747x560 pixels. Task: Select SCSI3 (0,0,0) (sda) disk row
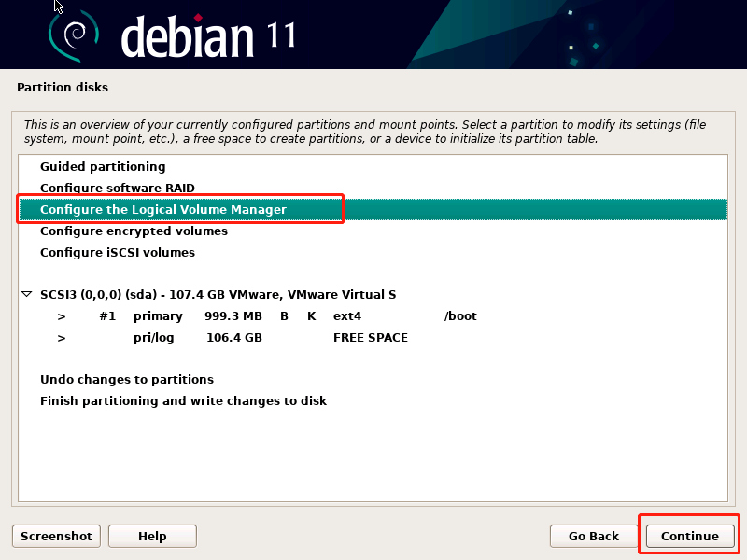pyautogui.click(x=218, y=294)
